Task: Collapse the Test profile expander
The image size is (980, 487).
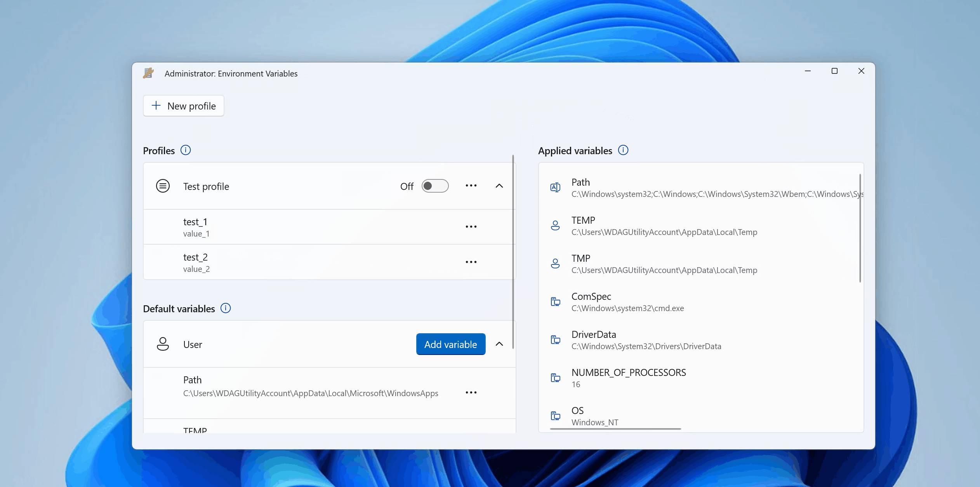Action: pos(499,186)
